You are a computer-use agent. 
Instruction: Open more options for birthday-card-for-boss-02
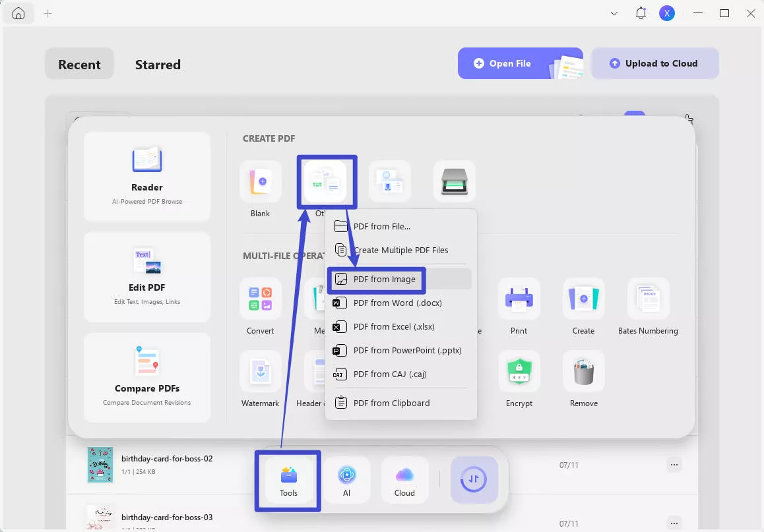point(674,465)
